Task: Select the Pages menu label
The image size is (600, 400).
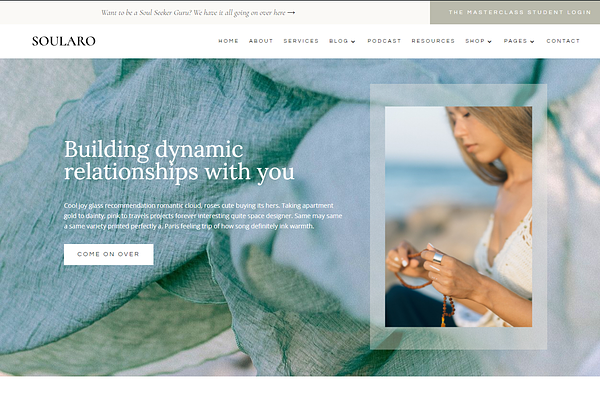Action: click(515, 41)
